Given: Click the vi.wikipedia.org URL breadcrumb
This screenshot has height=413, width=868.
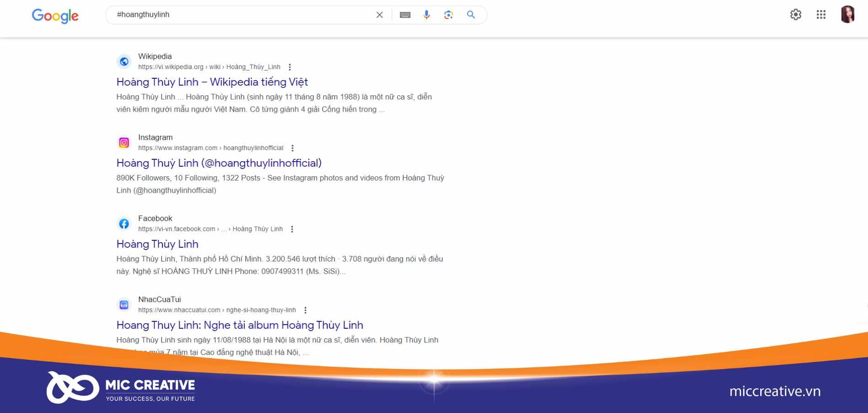Looking at the screenshot, I should click(209, 67).
